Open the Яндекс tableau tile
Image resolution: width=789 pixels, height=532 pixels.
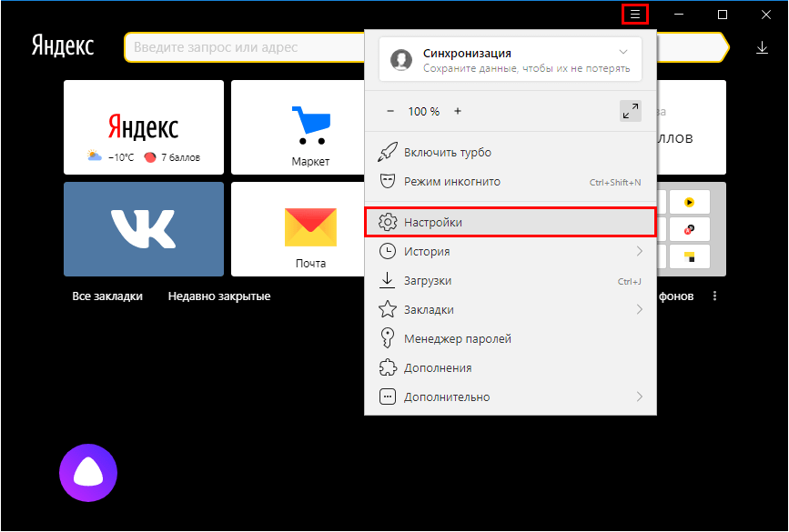click(144, 127)
